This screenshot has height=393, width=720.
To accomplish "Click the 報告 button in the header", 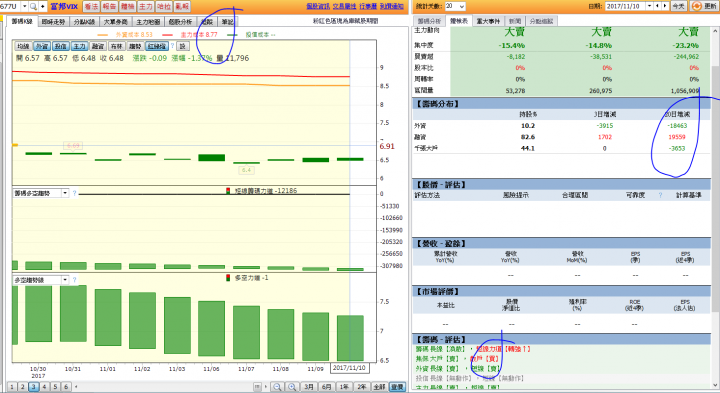I will coord(109,6).
